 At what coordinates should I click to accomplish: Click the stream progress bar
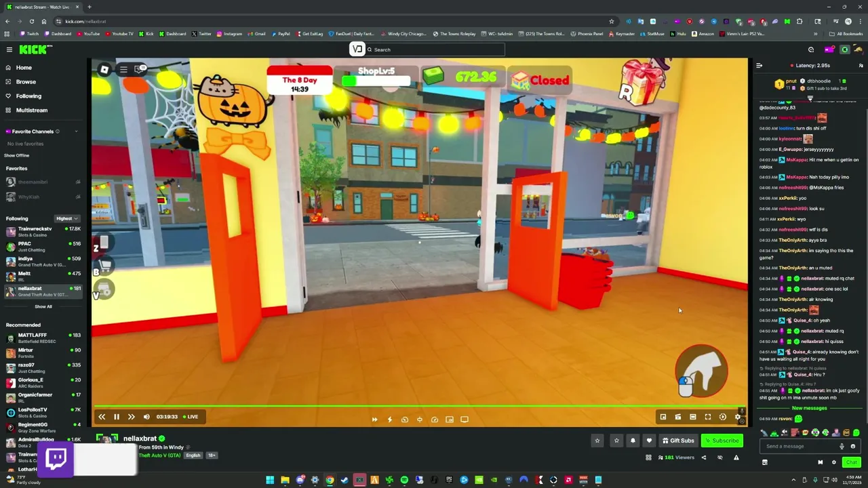pyautogui.click(x=419, y=406)
